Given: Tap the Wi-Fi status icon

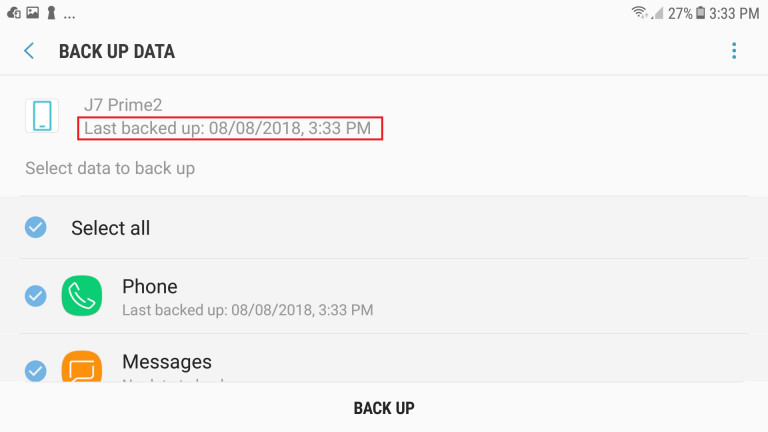Looking at the screenshot, I should coord(639,13).
